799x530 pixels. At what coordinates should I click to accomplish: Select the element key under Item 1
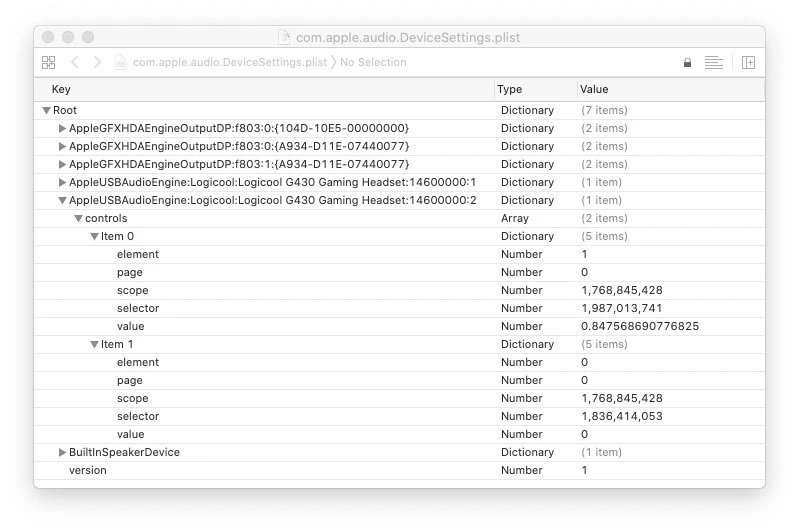(138, 362)
